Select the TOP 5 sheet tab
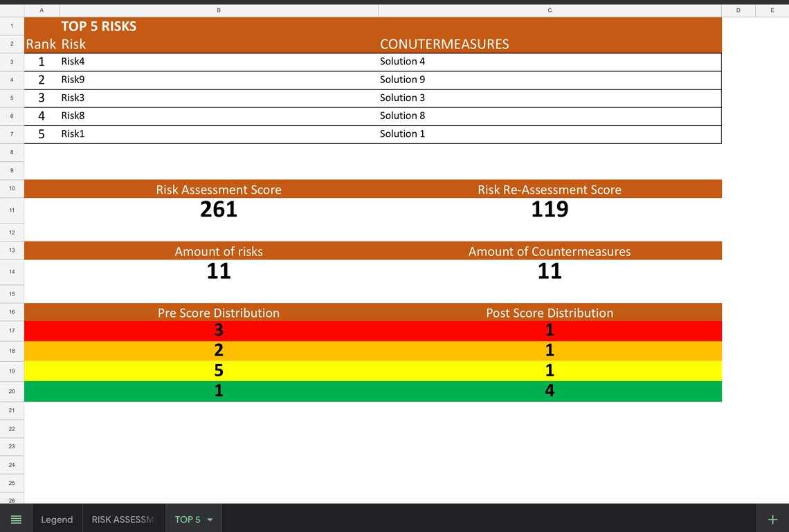 (187, 519)
